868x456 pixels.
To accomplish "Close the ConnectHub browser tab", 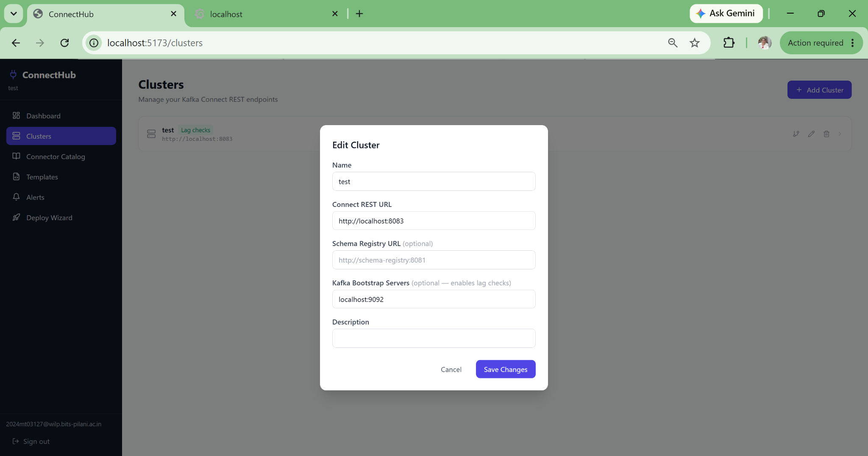I will click(x=173, y=14).
